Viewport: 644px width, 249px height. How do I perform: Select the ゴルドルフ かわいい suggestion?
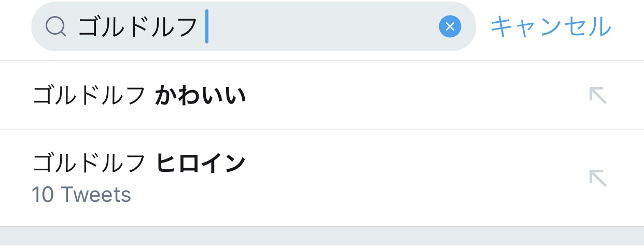pos(139,96)
